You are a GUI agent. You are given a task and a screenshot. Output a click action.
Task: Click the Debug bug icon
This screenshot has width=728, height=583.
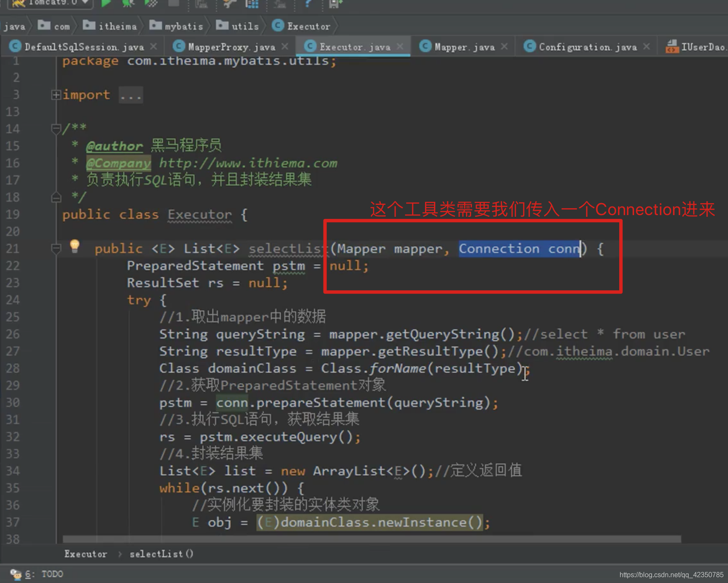point(128,3)
